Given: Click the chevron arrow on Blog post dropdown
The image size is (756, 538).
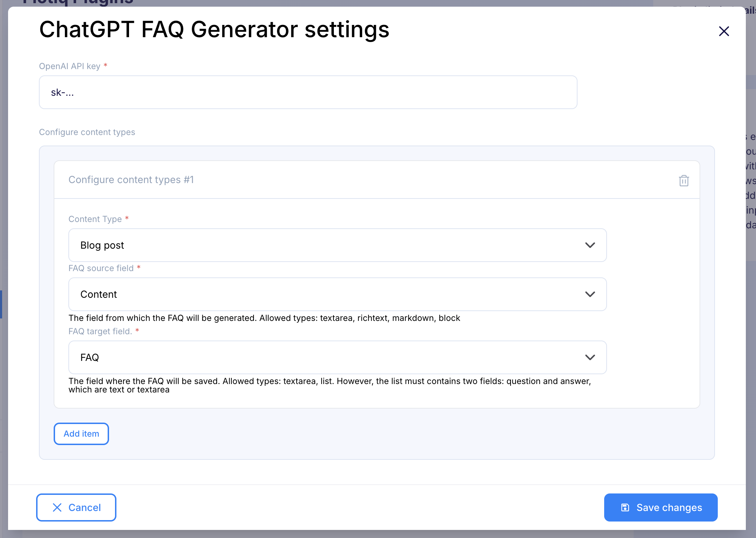Looking at the screenshot, I should click(x=590, y=245).
